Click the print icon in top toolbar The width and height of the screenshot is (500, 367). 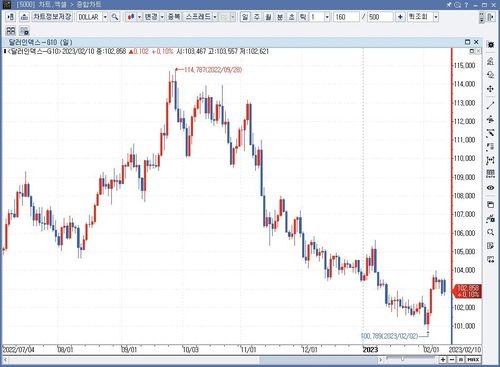tap(24, 17)
